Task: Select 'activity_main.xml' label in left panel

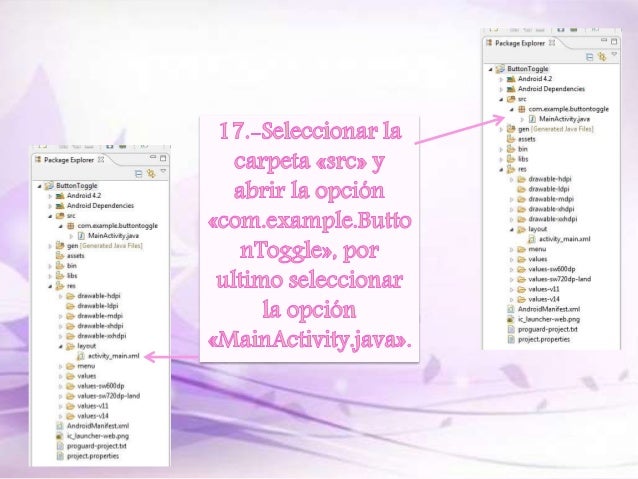Action: click(x=114, y=356)
